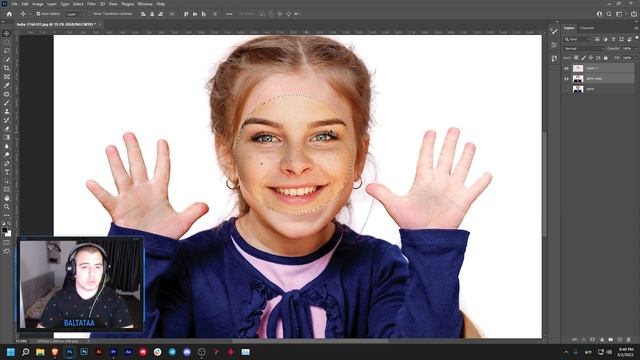
Task: Select the Brush tool
Action: point(7,103)
